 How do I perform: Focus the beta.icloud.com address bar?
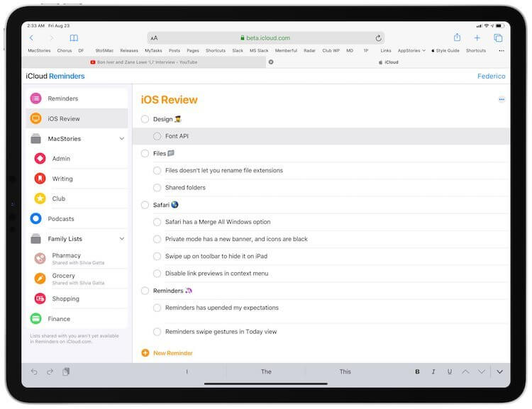266,38
